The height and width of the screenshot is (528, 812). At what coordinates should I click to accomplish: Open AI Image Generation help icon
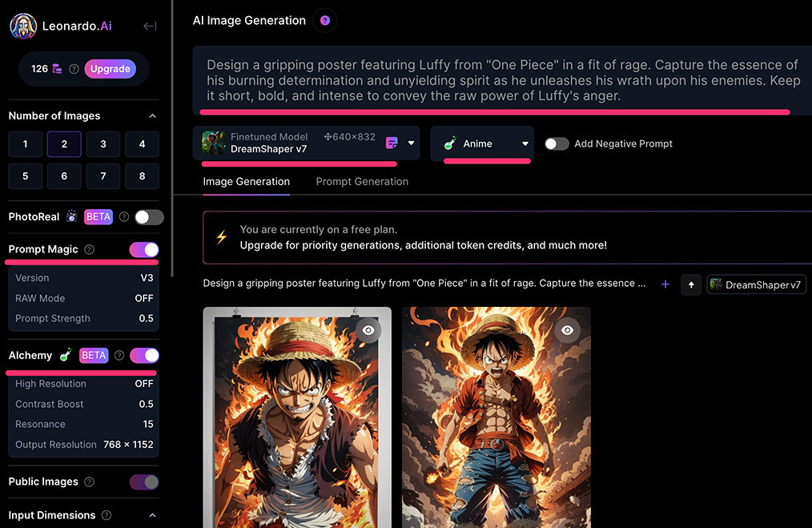point(324,21)
